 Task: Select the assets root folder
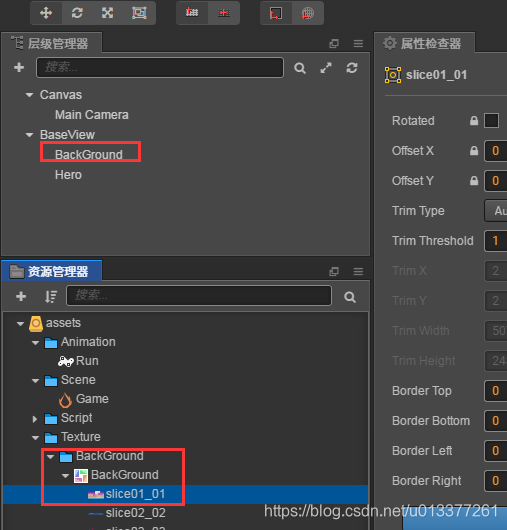(64, 323)
